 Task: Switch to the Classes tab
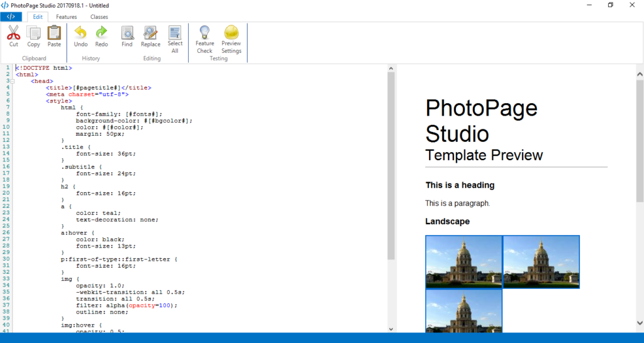(99, 17)
